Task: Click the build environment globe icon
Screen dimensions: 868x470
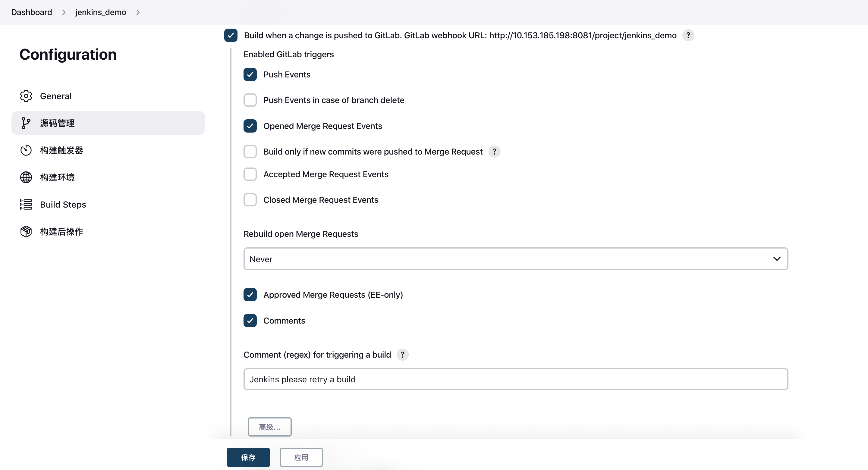Action: coord(26,177)
